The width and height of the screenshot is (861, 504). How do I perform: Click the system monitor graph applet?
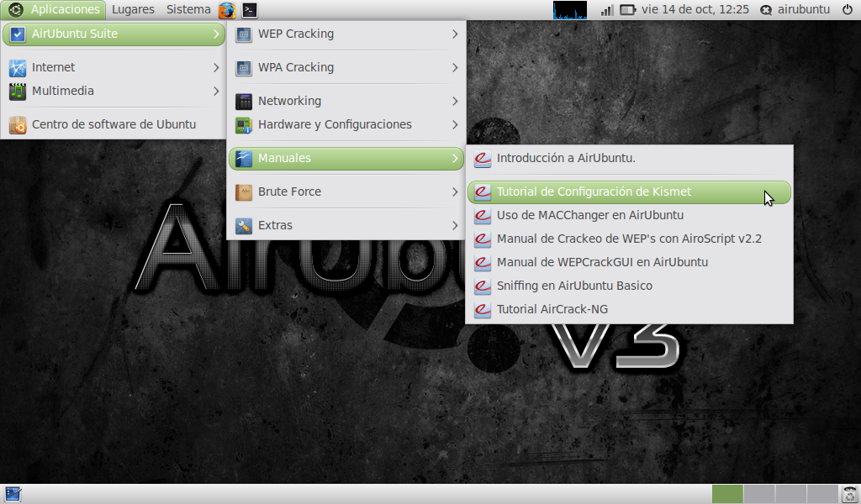[x=569, y=10]
